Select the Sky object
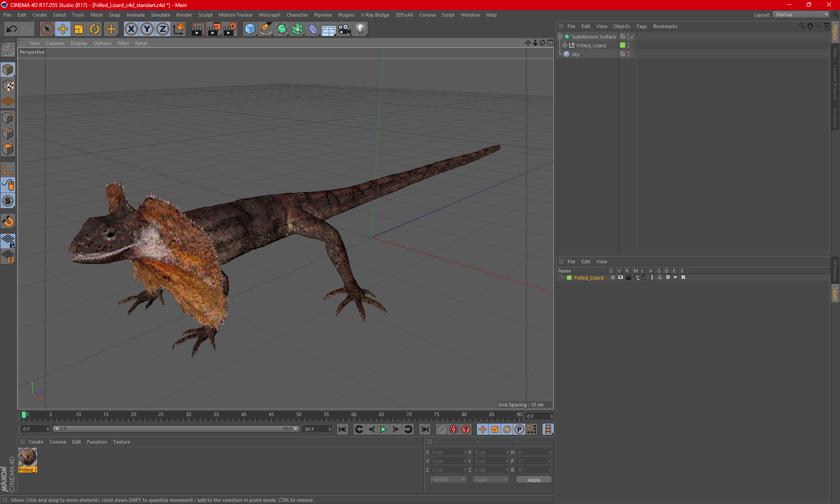This screenshot has height=504, width=840. click(x=575, y=54)
